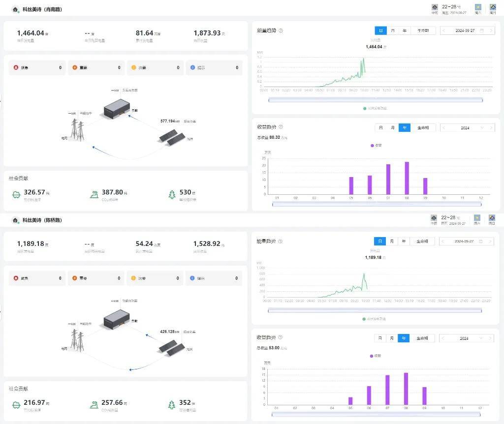Click the 周日 weather icon in the 陈桥路 header

point(492,218)
